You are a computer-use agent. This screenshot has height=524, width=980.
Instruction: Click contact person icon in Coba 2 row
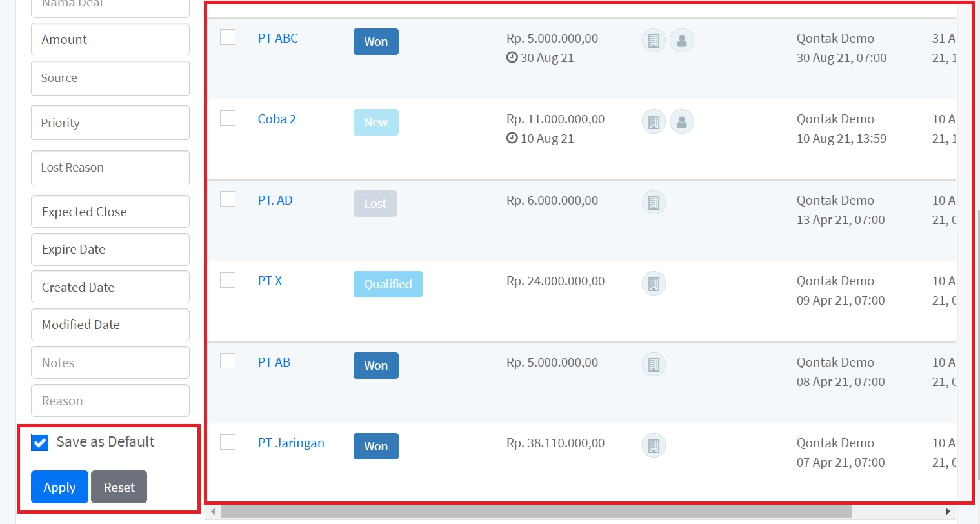tap(682, 121)
